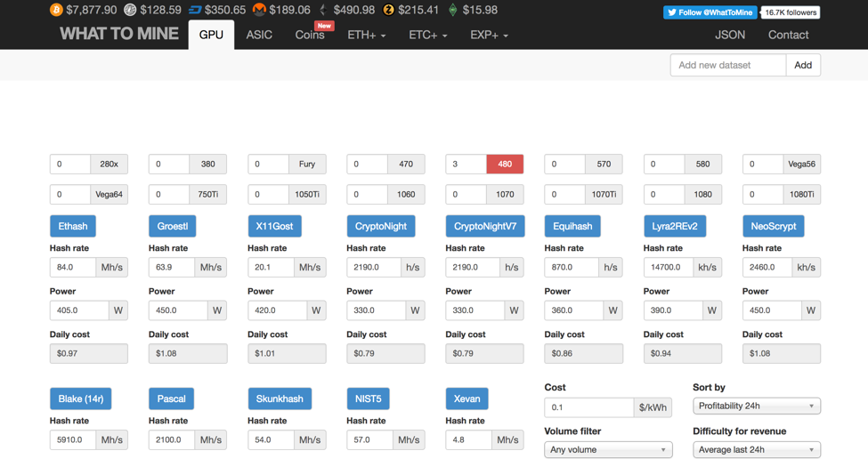Viewport: 868px width, 459px height.
Task: Switch to the ASIC tab
Action: [x=259, y=35]
